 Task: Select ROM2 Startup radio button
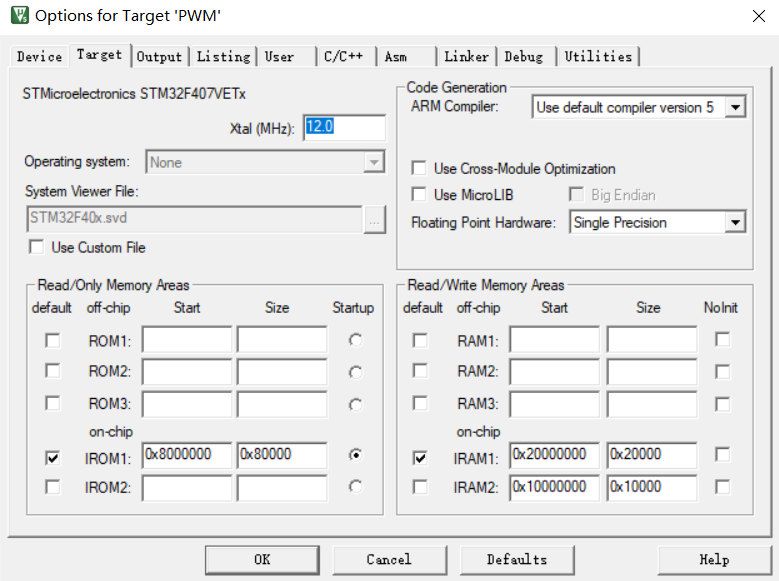pyautogui.click(x=355, y=372)
